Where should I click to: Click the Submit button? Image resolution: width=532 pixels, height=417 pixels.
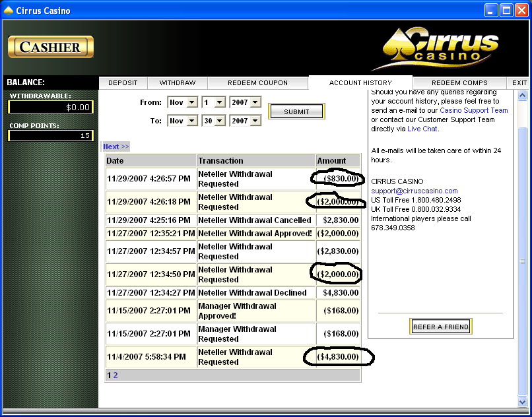click(x=296, y=112)
